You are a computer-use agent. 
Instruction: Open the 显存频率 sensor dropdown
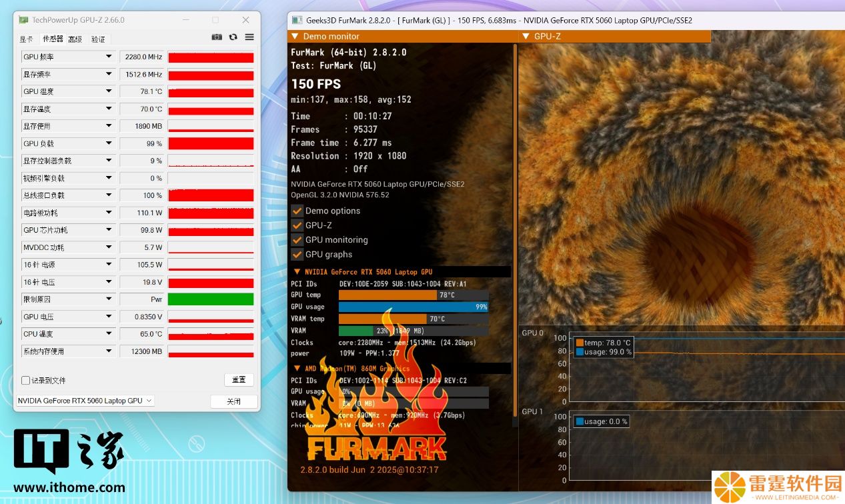tap(109, 74)
